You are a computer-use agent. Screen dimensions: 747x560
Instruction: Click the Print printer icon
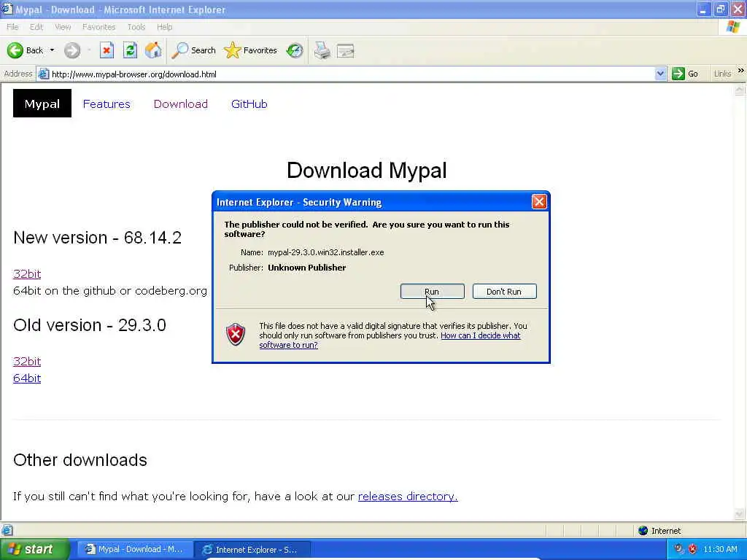tap(322, 50)
